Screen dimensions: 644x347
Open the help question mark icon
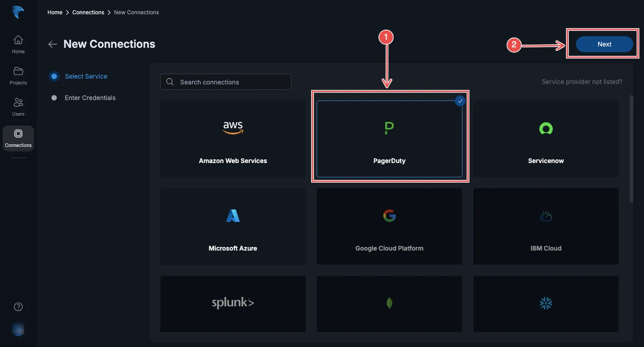point(18,307)
